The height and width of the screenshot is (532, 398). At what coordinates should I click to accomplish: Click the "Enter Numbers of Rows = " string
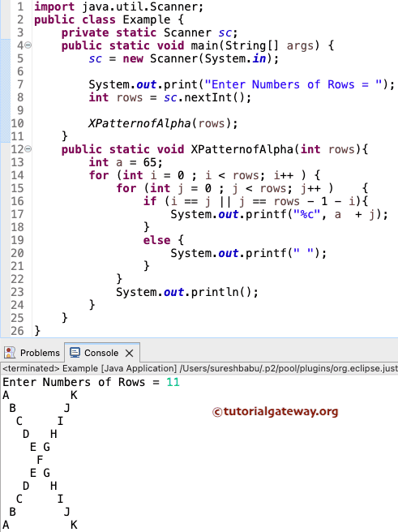pyautogui.click(x=293, y=84)
